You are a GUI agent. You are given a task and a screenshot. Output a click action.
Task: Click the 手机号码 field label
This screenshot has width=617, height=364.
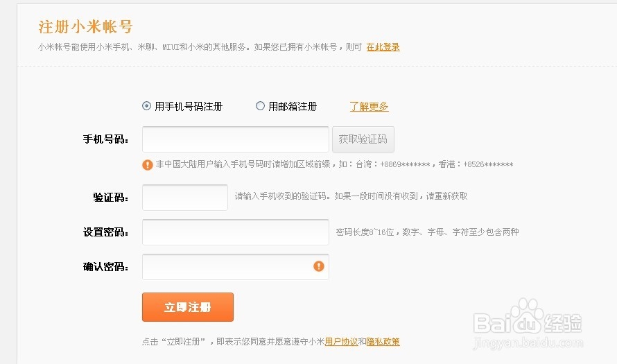point(105,139)
